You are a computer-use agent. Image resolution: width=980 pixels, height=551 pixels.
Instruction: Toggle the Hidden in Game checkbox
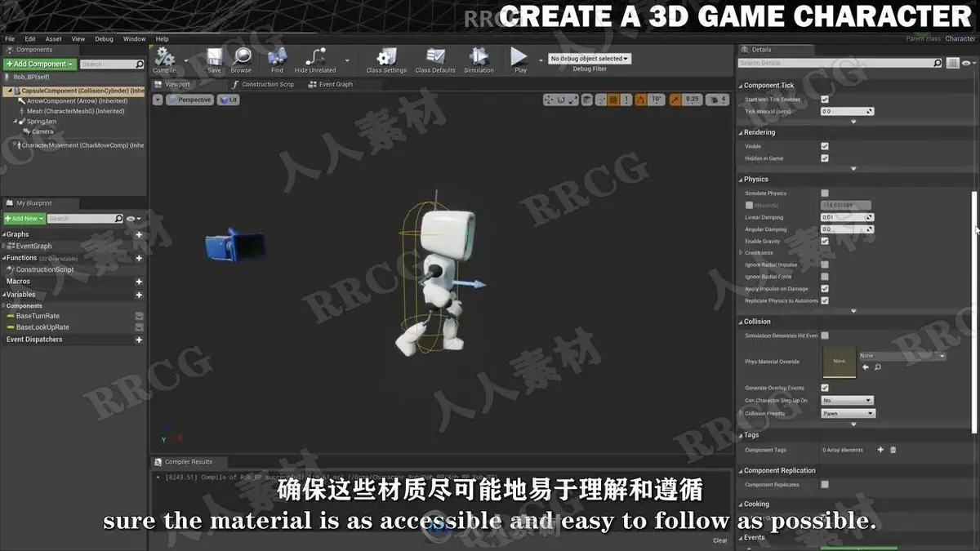825,158
